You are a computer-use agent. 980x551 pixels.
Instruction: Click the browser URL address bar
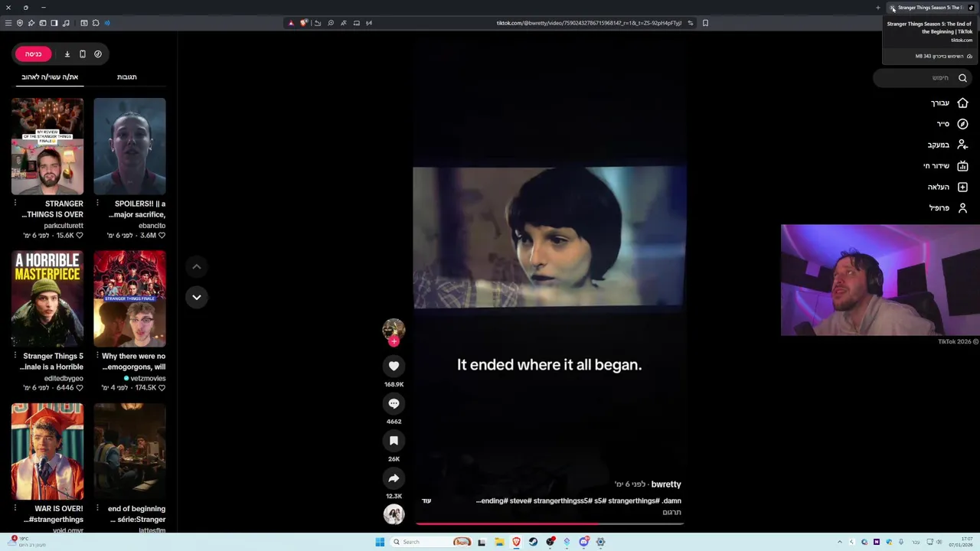[589, 23]
